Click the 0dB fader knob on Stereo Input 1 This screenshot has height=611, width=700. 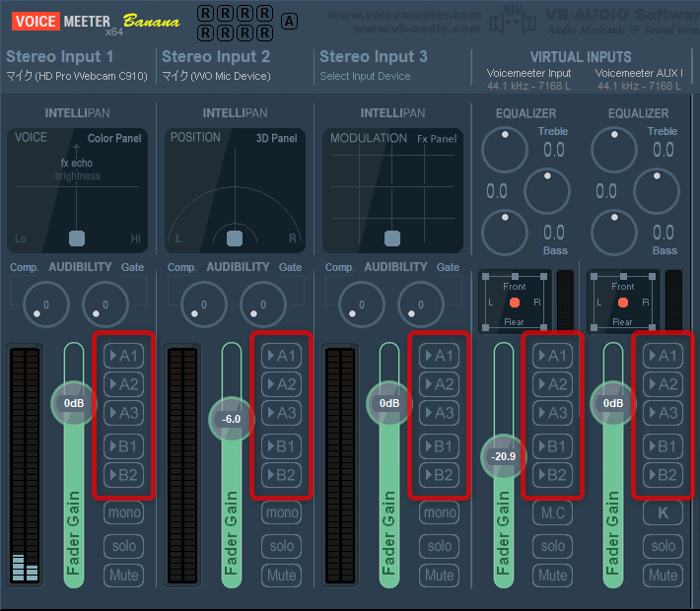[74, 403]
